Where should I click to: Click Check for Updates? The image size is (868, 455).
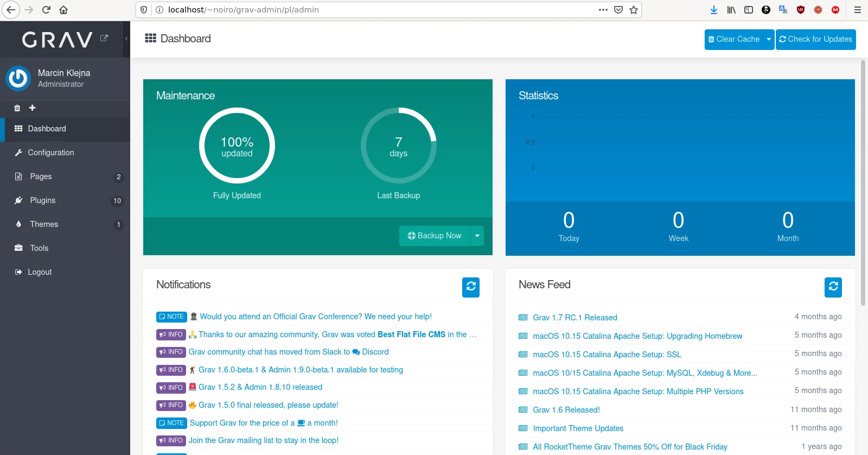pos(816,39)
